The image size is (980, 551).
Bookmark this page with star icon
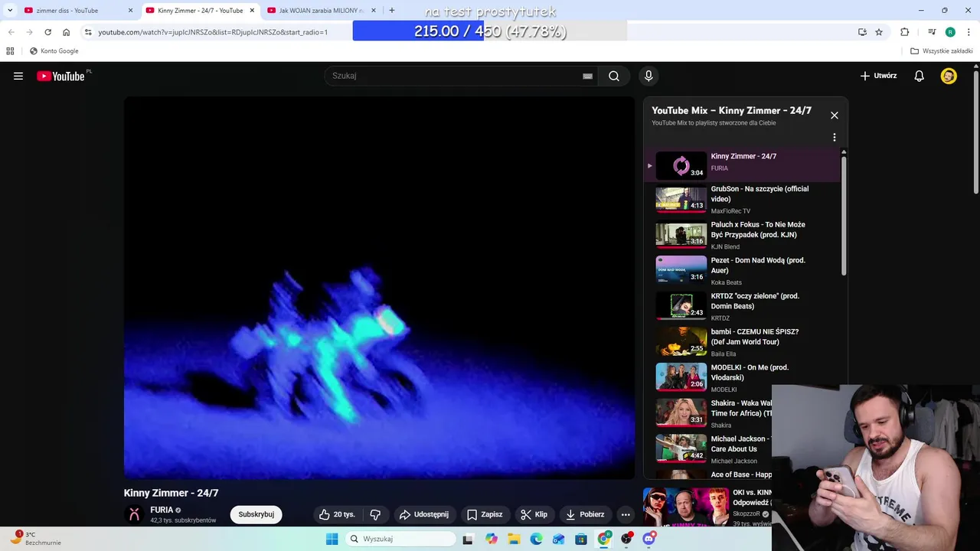(x=879, y=32)
